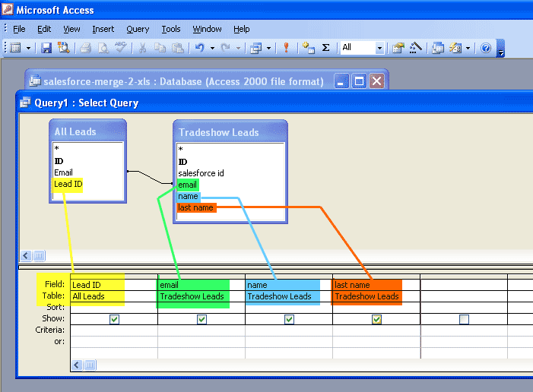This screenshot has height=392, width=533.
Task: Click the Query Type icon
Action: click(x=255, y=48)
